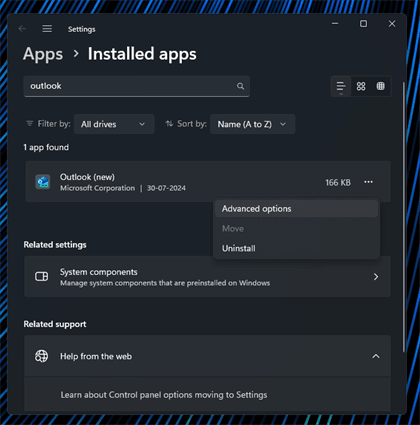The width and height of the screenshot is (420, 425).
Task: Collapse the Help from the web section
Action: pyautogui.click(x=376, y=356)
